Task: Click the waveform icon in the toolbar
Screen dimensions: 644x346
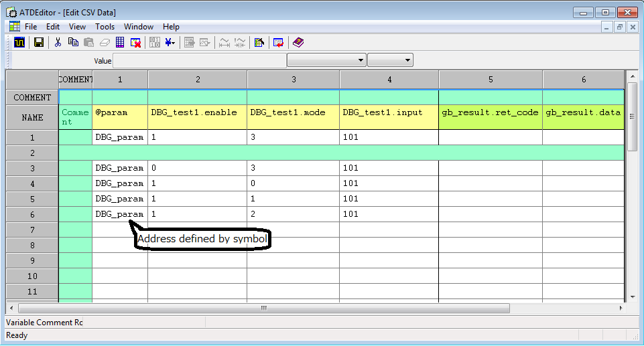Action: click(19, 42)
